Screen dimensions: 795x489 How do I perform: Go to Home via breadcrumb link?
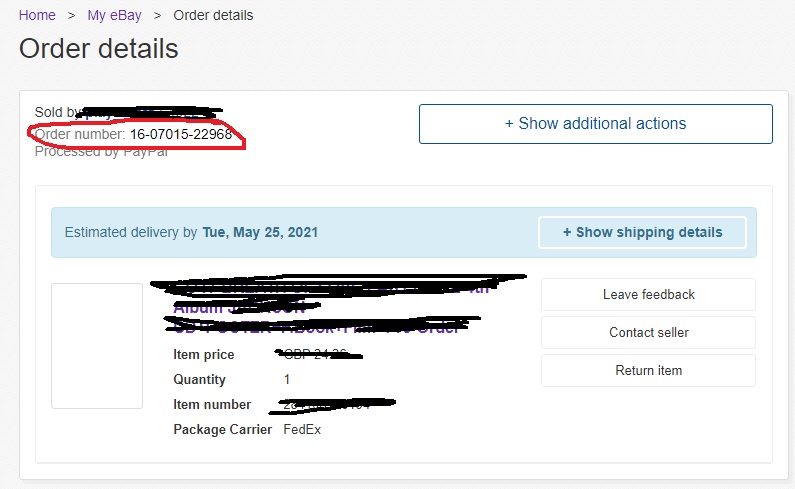click(x=37, y=15)
